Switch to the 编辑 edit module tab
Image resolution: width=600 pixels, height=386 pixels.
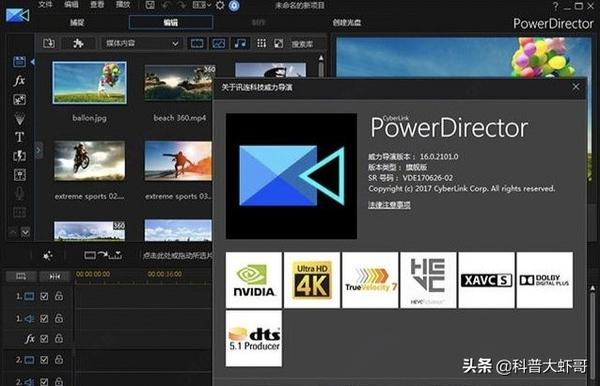point(171,23)
